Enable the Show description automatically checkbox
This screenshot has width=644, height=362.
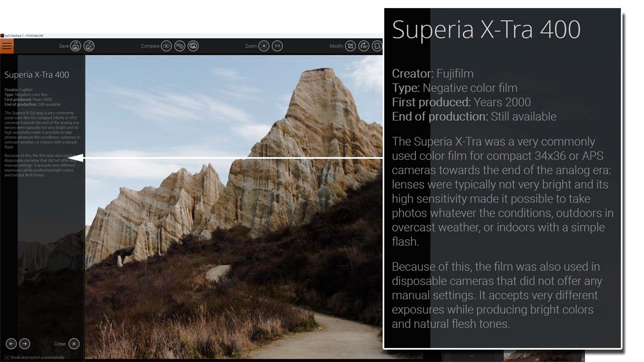(x=8, y=357)
